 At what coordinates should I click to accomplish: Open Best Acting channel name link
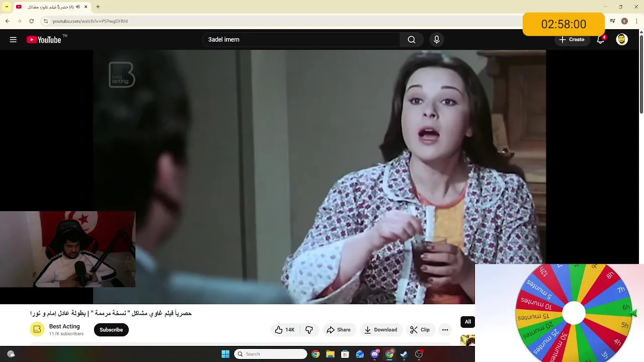tap(64, 326)
